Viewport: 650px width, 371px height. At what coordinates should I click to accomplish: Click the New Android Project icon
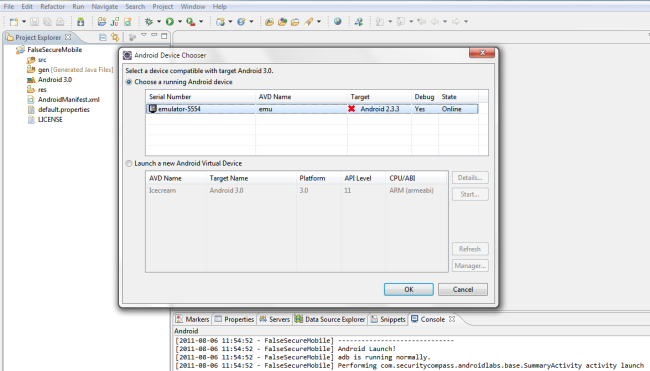(x=102, y=22)
